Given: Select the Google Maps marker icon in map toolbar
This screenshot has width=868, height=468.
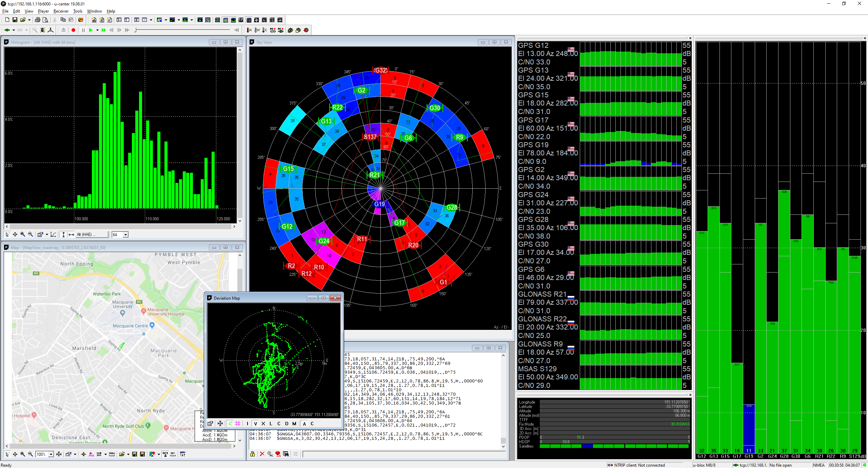Looking at the screenshot, I should click(152, 454).
